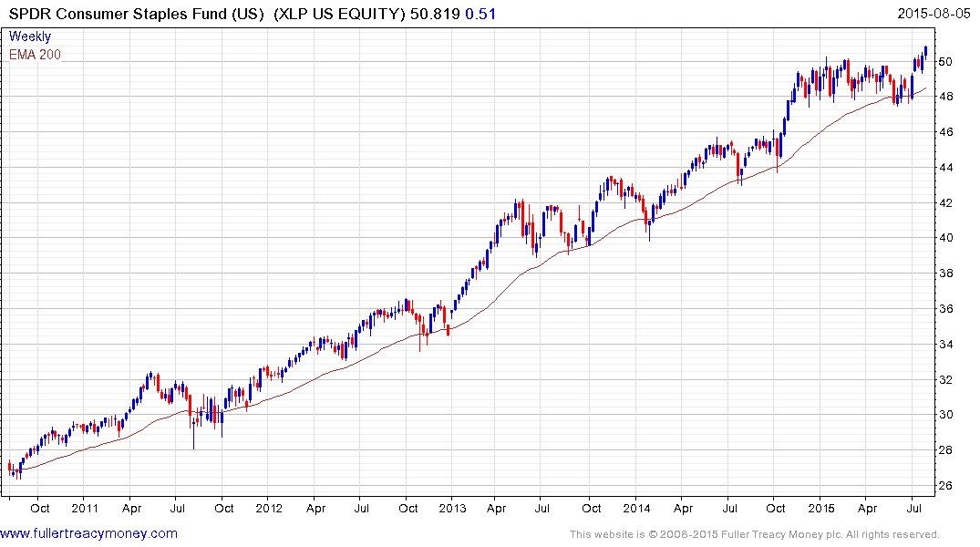Click the blue change value 0.51
This screenshot has width=980, height=547.
[480, 14]
